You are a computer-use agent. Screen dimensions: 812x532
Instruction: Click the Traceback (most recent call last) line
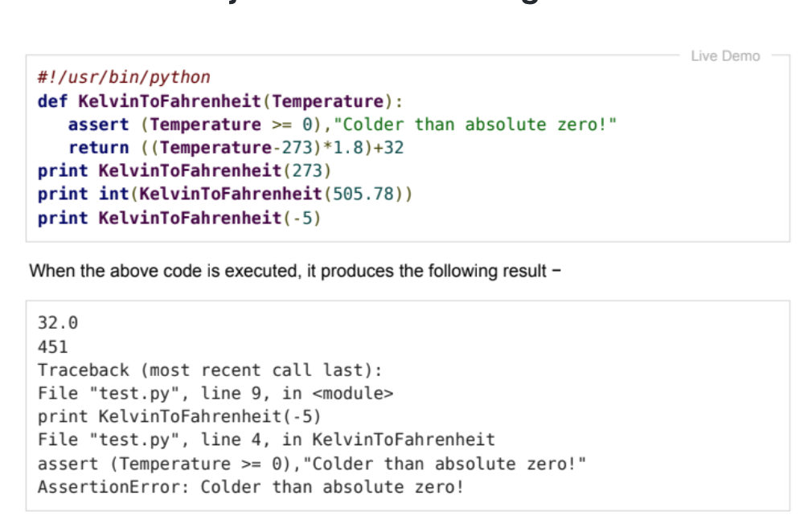click(x=209, y=370)
